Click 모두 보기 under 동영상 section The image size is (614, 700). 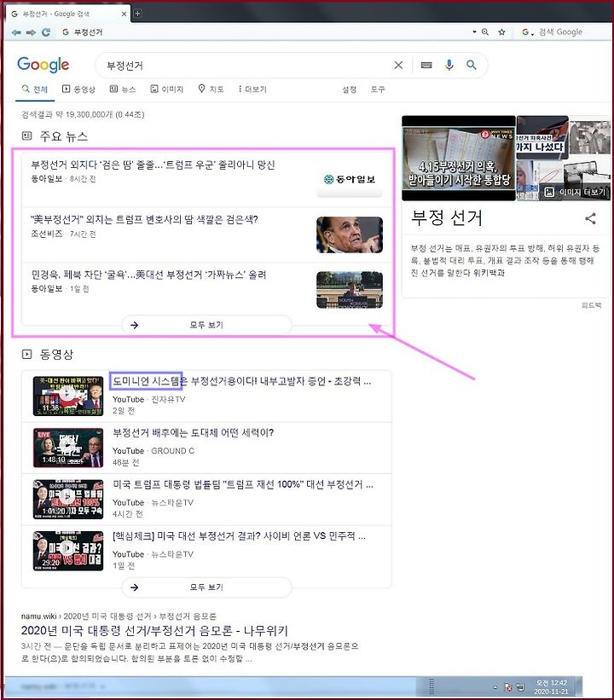(x=206, y=587)
